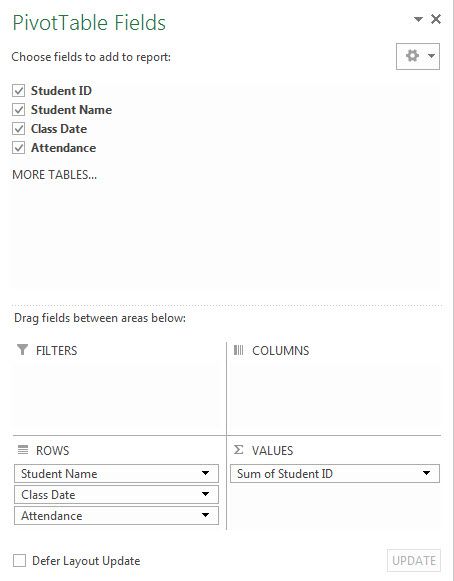This screenshot has height=581, width=454.
Task: Open Student Name row field dropdown
Action: [x=205, y=473]
